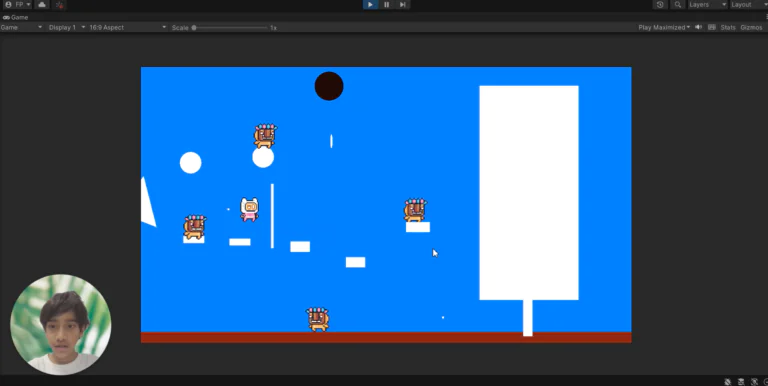Mute audio with the speaker icon

[699, 27]
